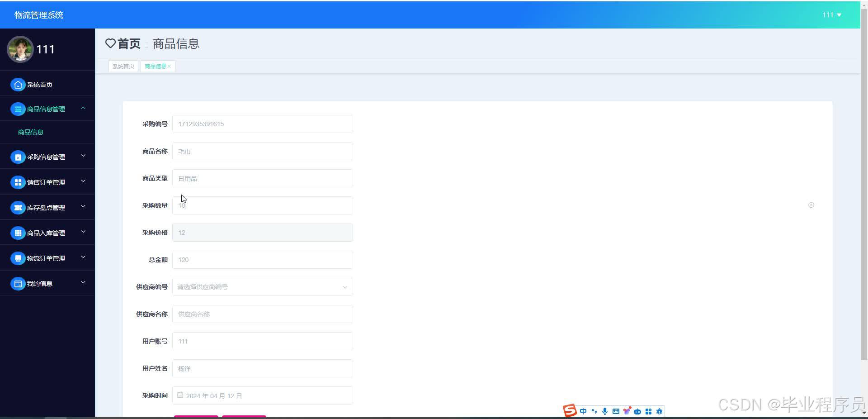Click the 商品入库管理 table icon
Viewport: 868px width, 419px height.
point(18,233)
